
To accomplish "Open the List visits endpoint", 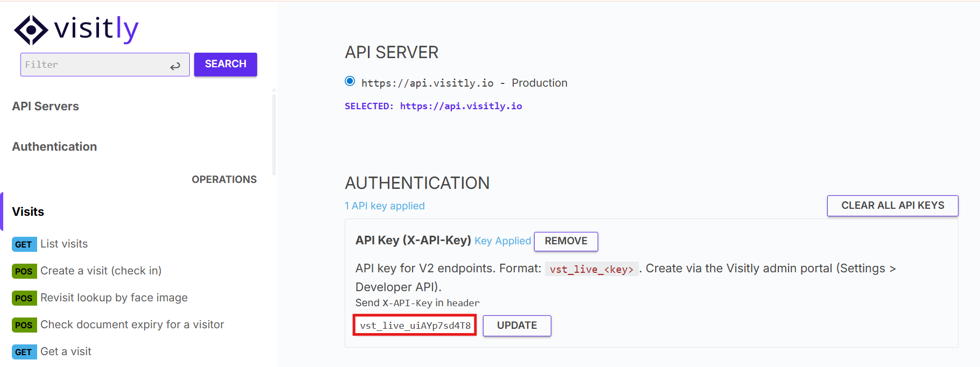I will (64, 244).
